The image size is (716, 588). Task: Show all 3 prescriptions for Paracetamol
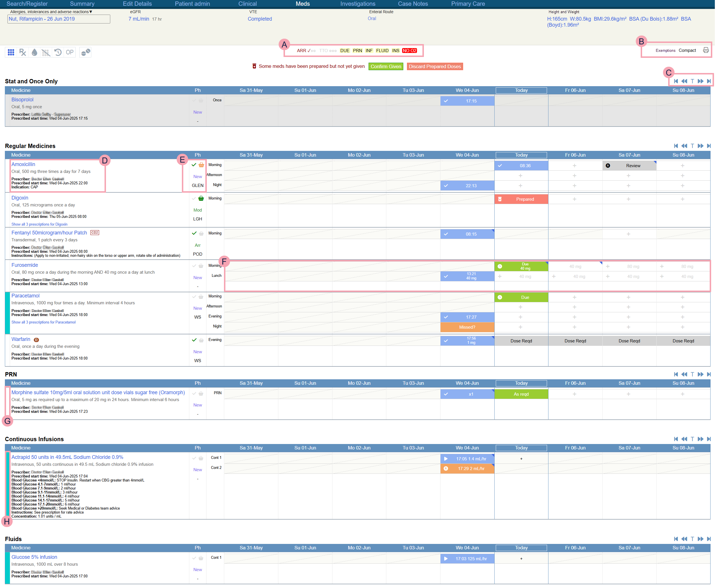point(43,322)
